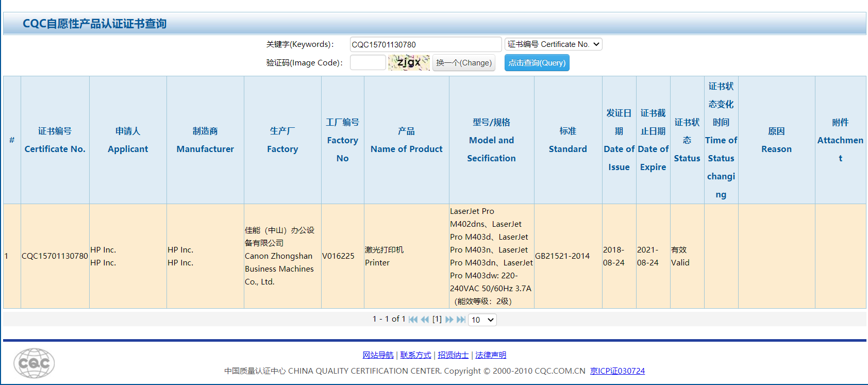
Task: Click the 2021-08-24 expire date cell
Action: click(653, 256)
